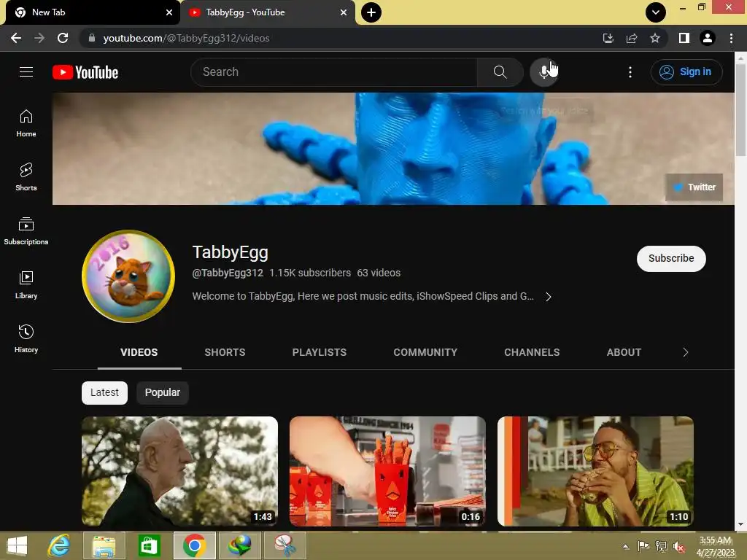Open the ABOUT channel tab
This screenshot has width=747, height=560.
click(x=624, y=352)
